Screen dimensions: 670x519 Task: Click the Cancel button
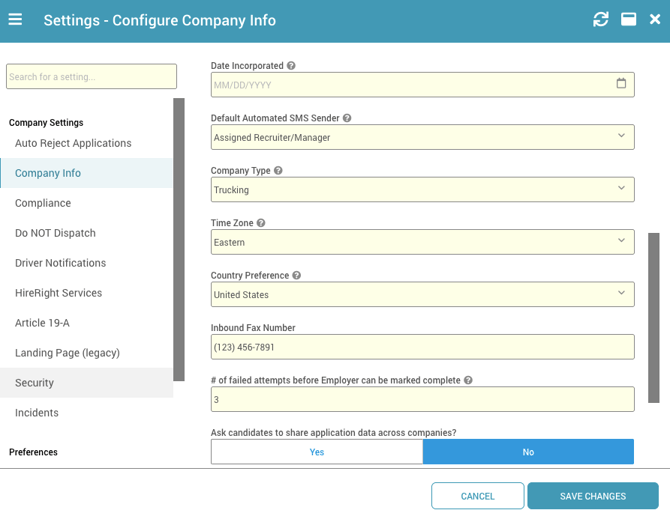[478, 496]
